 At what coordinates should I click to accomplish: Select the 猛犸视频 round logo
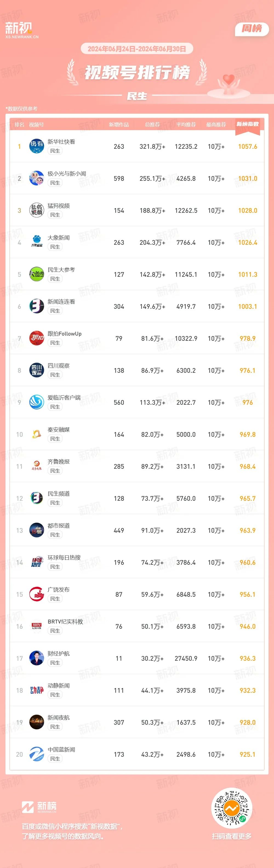36,210
